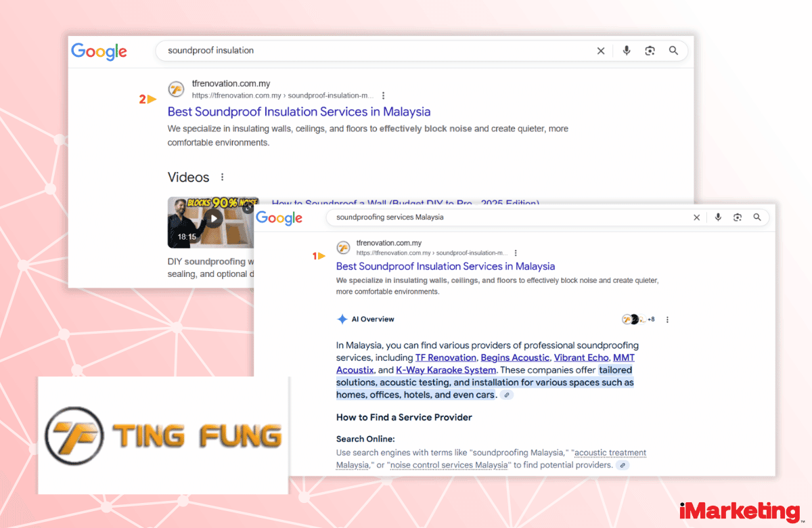812x528 pixels.
Task: Click the "How to Find a Service Provider" heading
Action: (404, 417)
